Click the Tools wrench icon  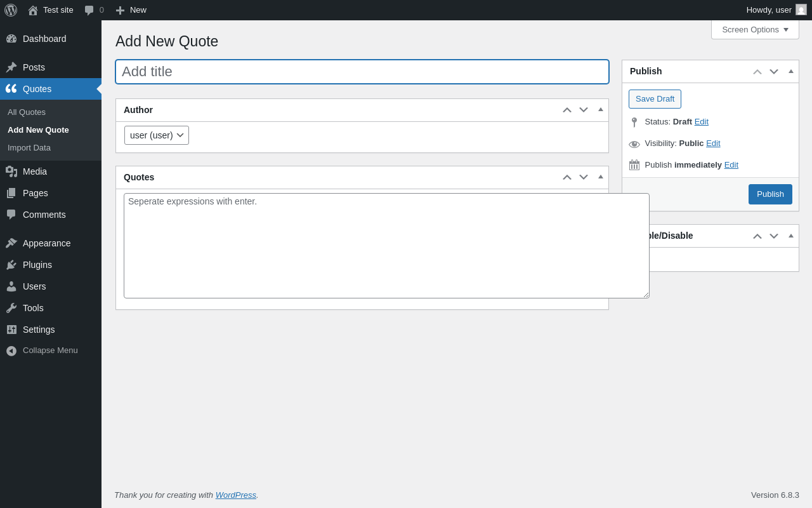pyautogui.click(x=11, y=308)
